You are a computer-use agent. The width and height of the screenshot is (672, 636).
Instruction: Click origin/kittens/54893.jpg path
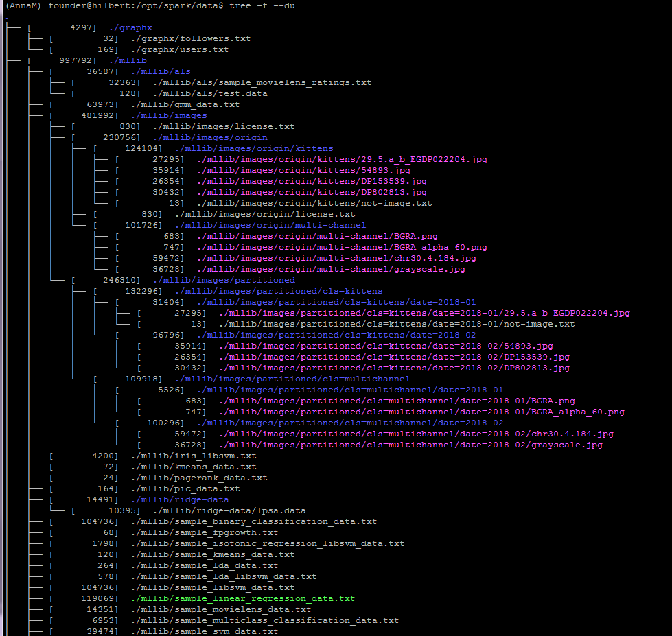303,170
